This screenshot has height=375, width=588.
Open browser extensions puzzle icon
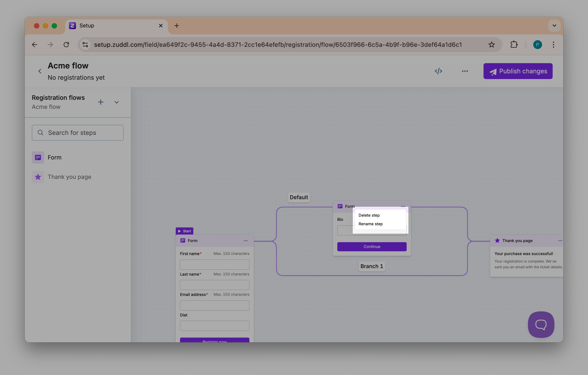click(514, 45)
